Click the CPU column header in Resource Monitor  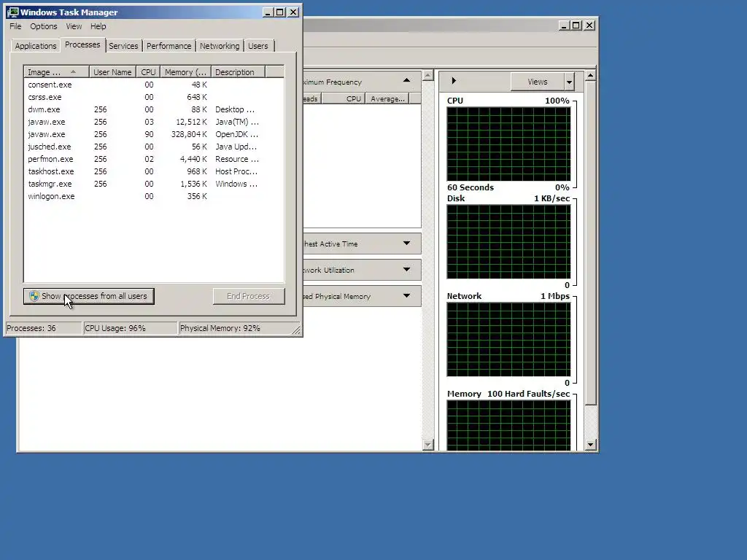coord(344,98)
